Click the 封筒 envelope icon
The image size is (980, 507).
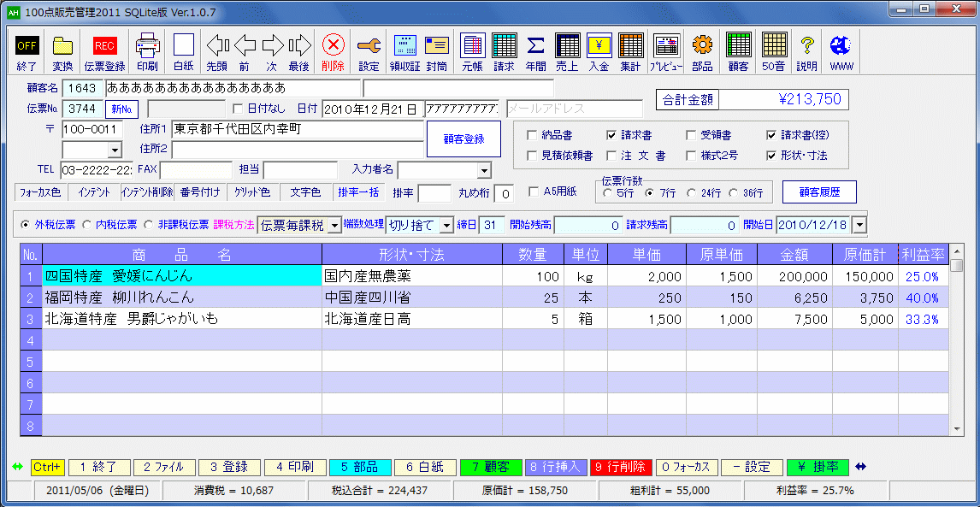437,52
